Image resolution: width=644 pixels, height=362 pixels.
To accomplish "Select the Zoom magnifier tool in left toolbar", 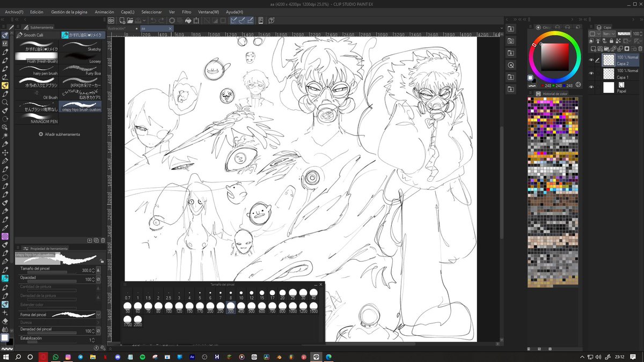I will (5, 102).
